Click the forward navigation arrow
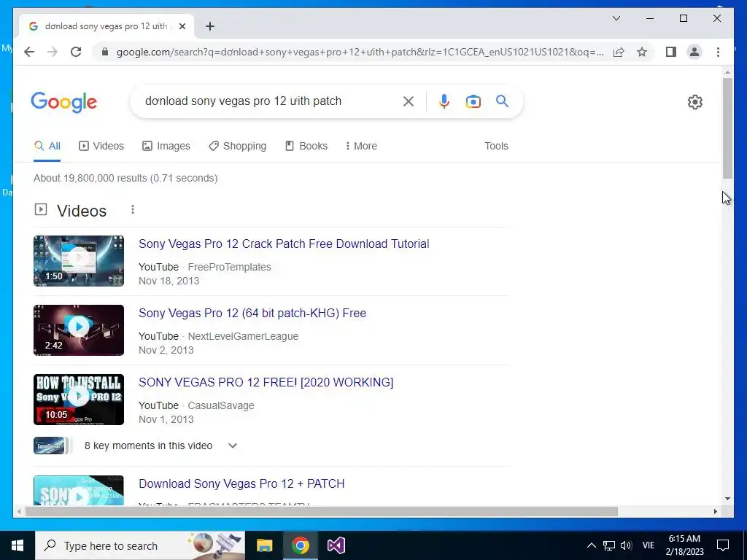 coord(53,52)
